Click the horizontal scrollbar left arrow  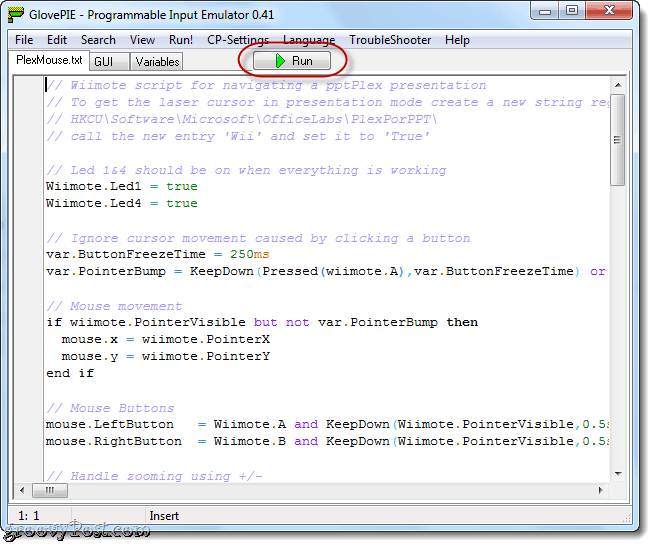(x=22, y=490)
